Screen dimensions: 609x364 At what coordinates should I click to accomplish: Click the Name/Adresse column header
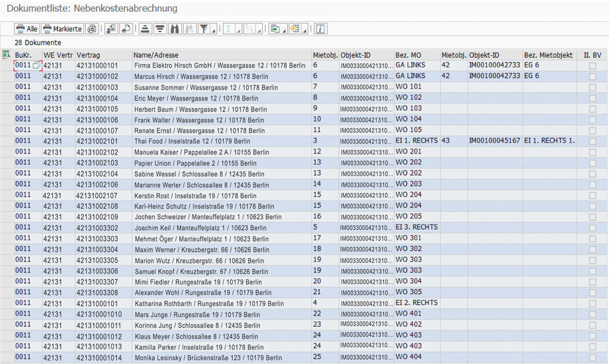[x=156, y=55]
